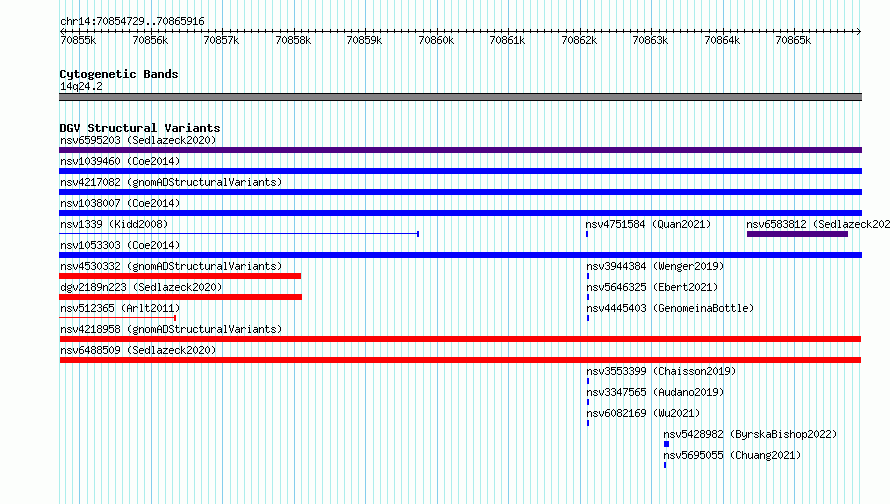Screen dimensions: 890x504
Task: Click the chr14:70854729..70865916 coordinates text
Action: point(132,21)
